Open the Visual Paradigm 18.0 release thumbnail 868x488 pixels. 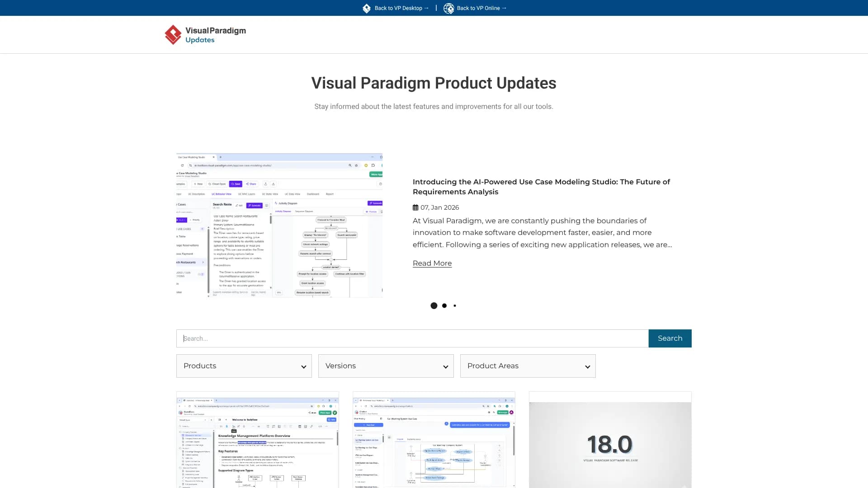tap(610, 441)
